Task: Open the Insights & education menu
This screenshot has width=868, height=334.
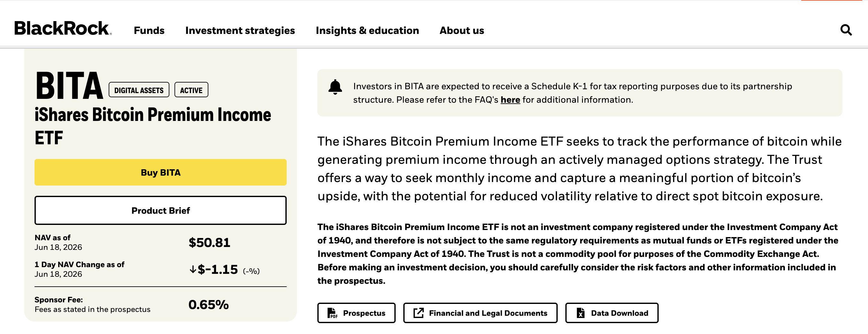Action: (x=367, y=30)
